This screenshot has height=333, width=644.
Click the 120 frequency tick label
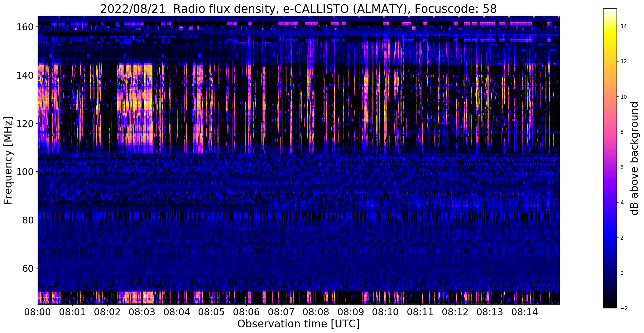point(25,123)
